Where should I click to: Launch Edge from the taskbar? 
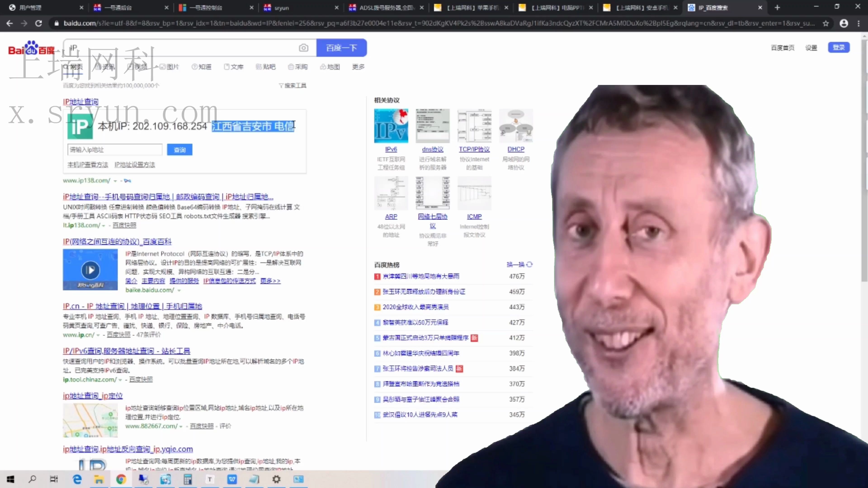[x=77, y=479]
